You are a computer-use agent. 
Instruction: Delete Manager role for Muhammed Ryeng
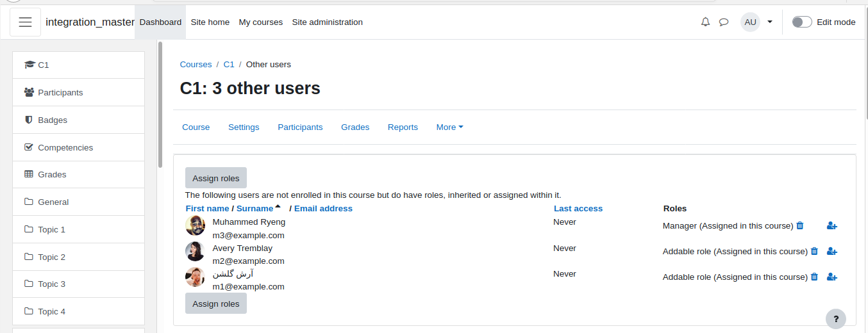[799, 225]
